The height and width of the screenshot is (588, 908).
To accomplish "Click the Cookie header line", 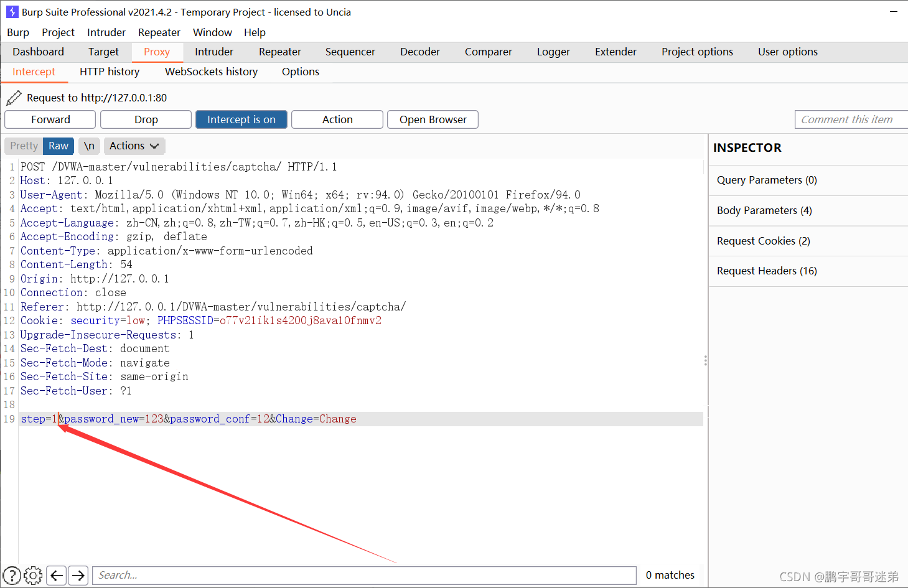I will 201,320.
